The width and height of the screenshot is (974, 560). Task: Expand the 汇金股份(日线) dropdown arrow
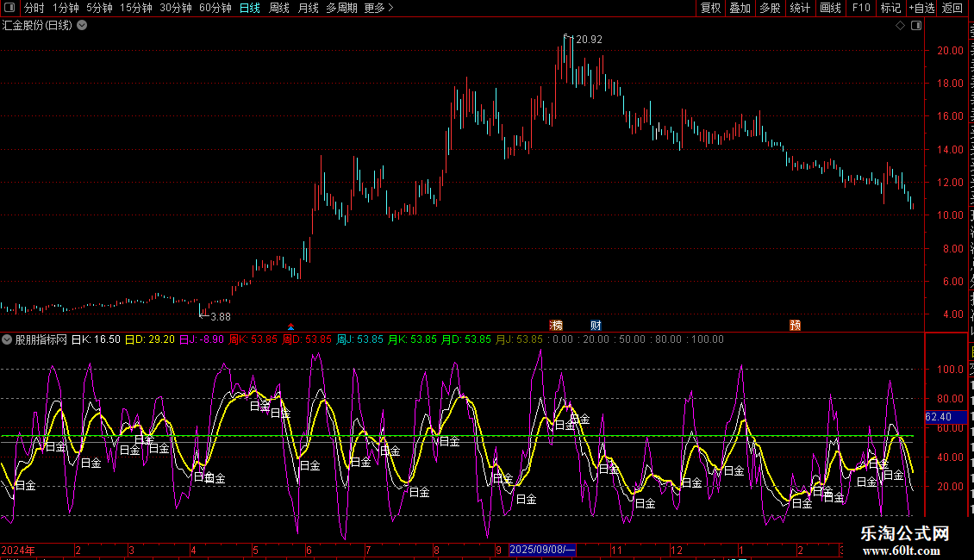click(82, 25)
